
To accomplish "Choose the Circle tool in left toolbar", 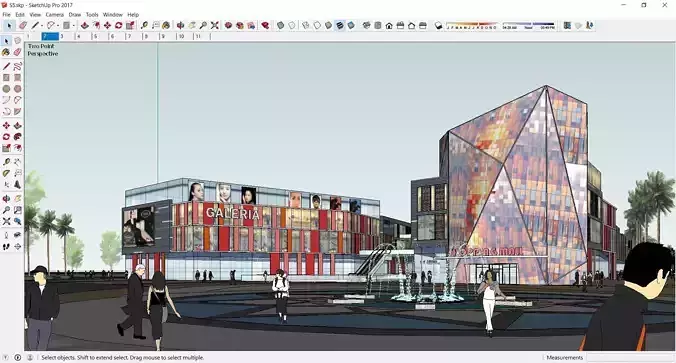I will [6, 89].
